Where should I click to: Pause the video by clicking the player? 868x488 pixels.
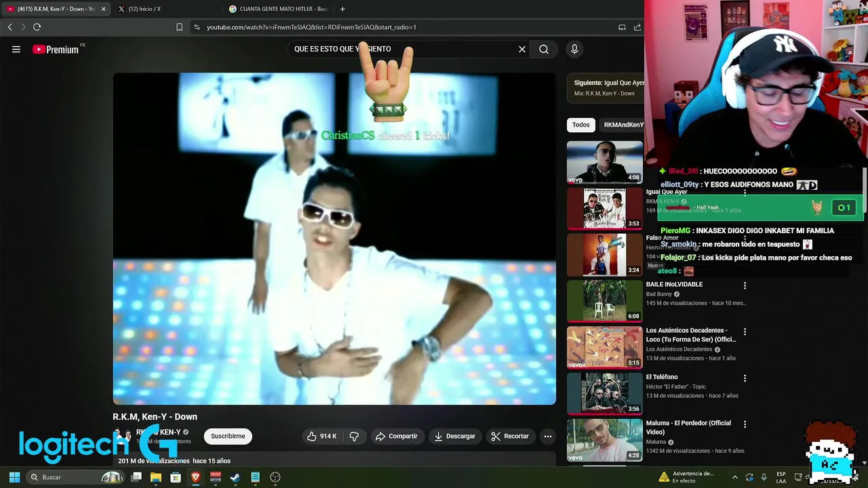tap(334, 239)
